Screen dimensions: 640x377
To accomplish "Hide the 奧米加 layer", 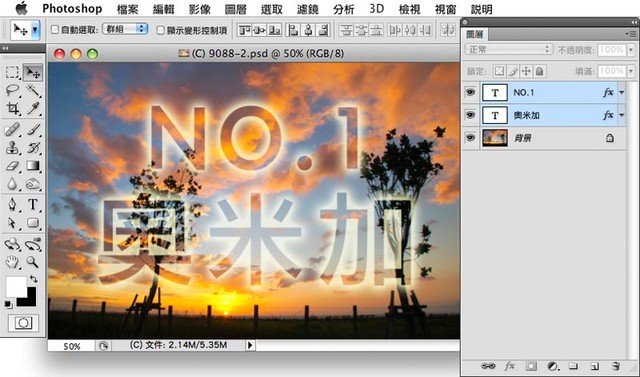I will click(470, 115).
